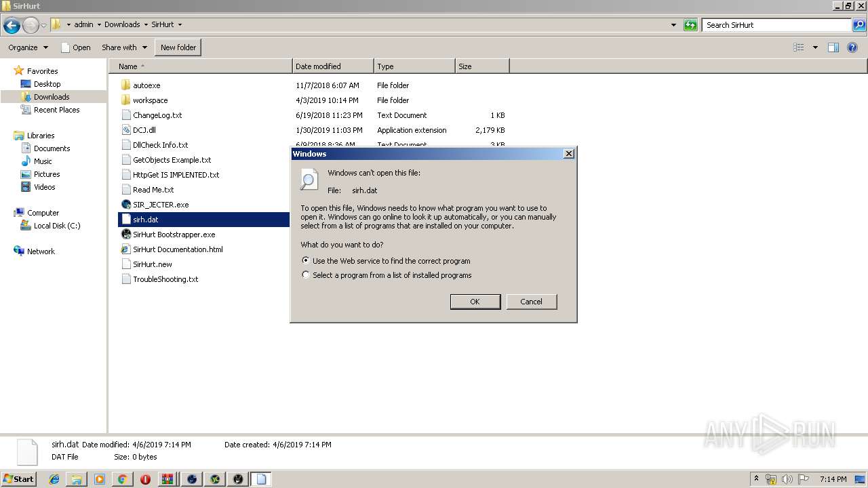The height and width of the screenshot is (488, 868).
Task: Click the taskbar clock
Action: 833,479
